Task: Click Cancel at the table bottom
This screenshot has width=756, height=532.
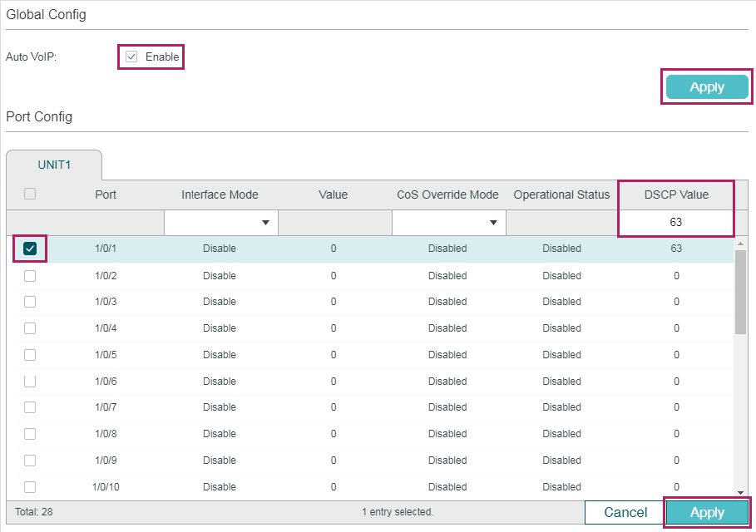Action: [x=625, y=512]
